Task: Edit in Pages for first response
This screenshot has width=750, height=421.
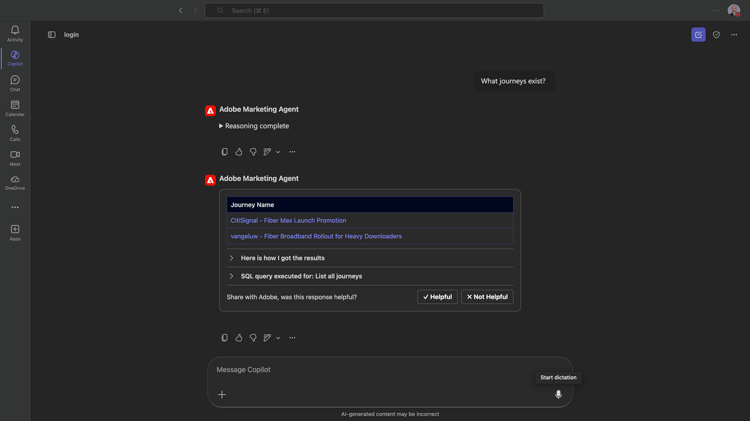Action: [267, 152]
